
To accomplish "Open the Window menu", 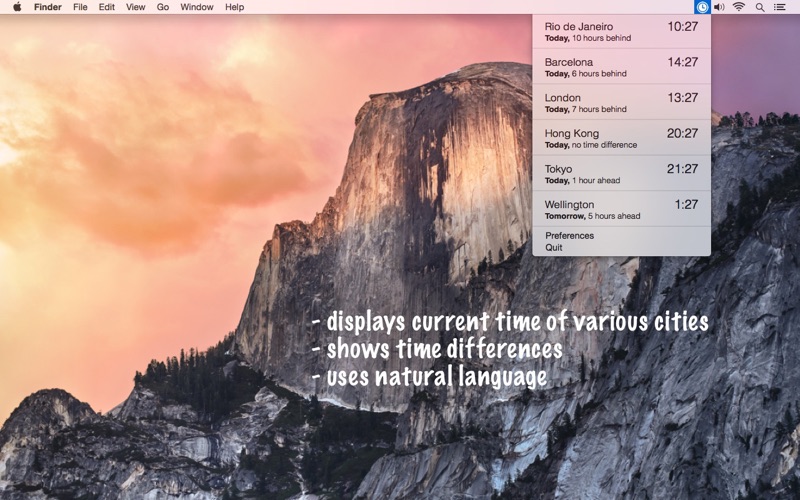I will point(197,7).
